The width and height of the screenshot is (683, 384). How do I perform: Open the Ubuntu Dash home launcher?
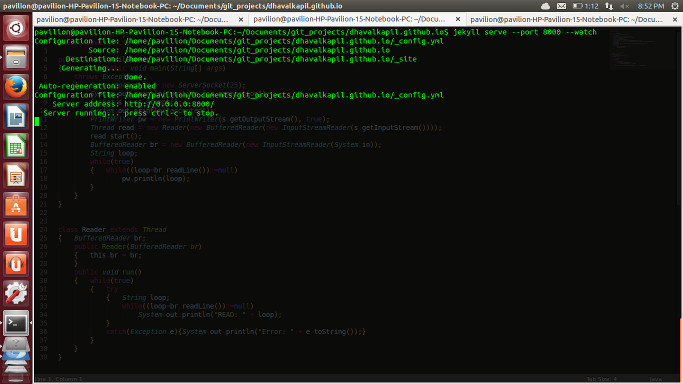pos(16,28)
